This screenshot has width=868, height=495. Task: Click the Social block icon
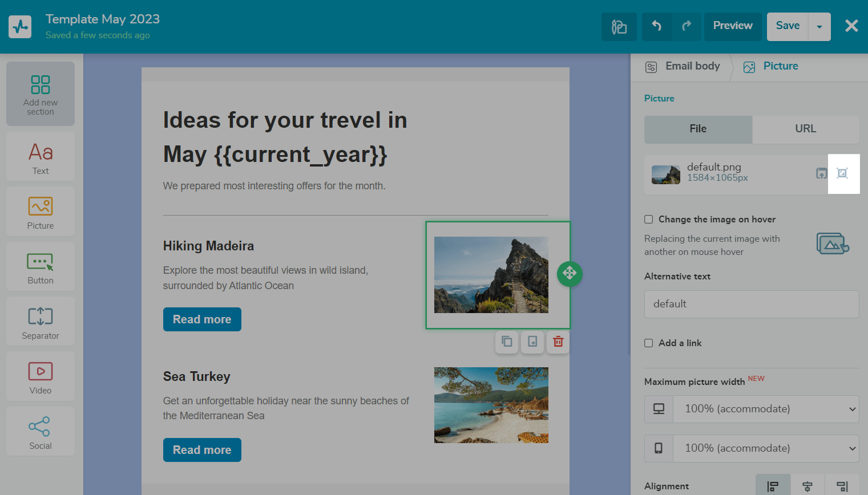pyautogui.click(x=41, y=432)
